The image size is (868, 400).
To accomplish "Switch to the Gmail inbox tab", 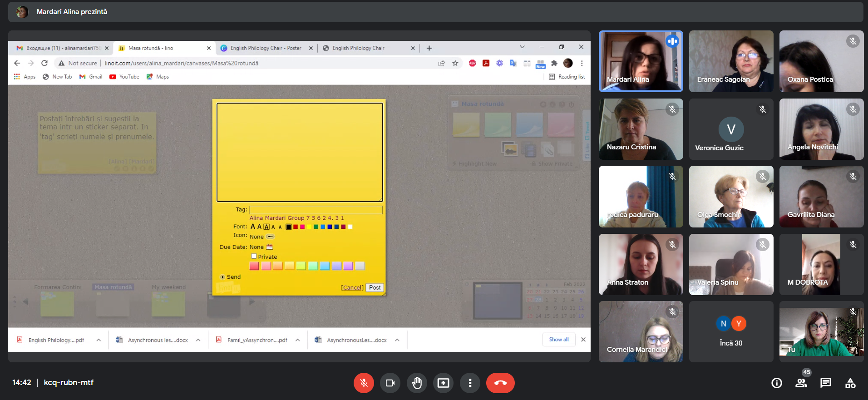I will pos(62,48).
